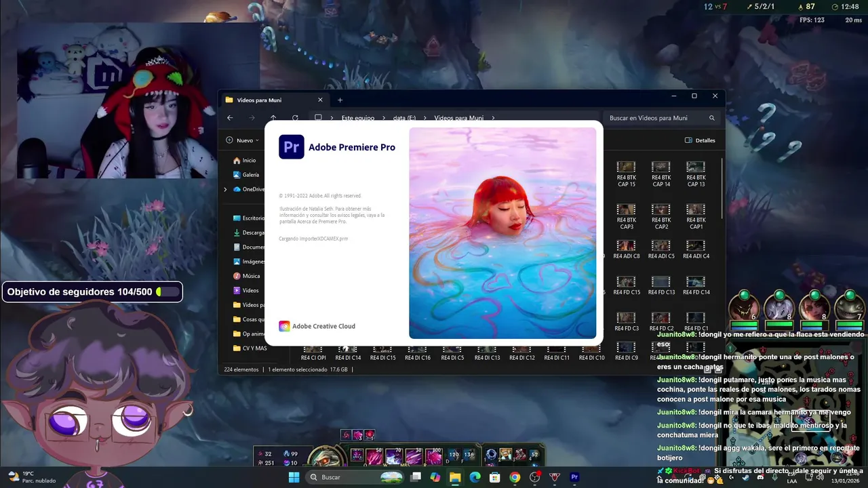The image size is (868, 488).
Task: Open the CV Y MAS folder in the sidebar
Action: [250, 348]
